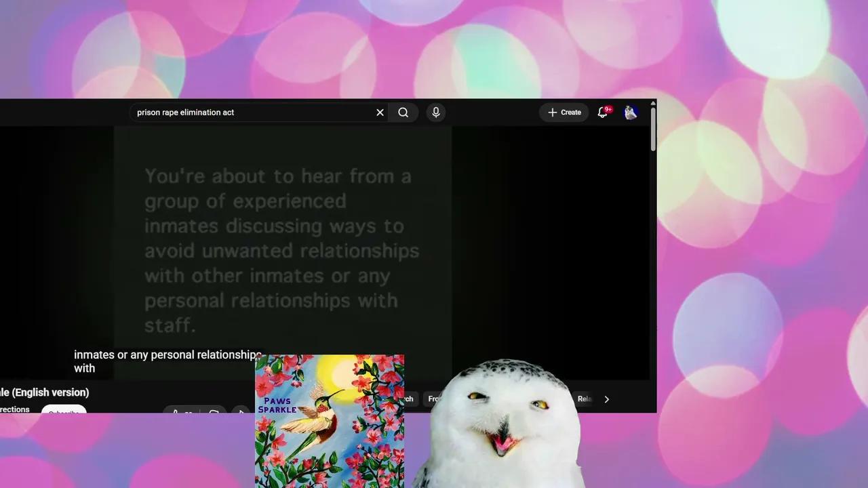
Task: Click caption text 'inmates or any personal relationships'
Action: pyautogui.click(x=167, y=355)
